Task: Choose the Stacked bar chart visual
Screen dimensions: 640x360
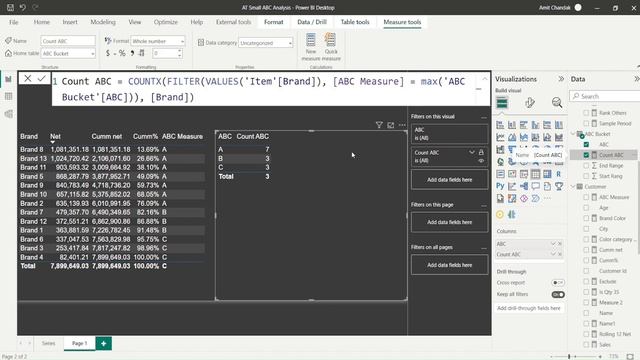Action: click(500, 125)
